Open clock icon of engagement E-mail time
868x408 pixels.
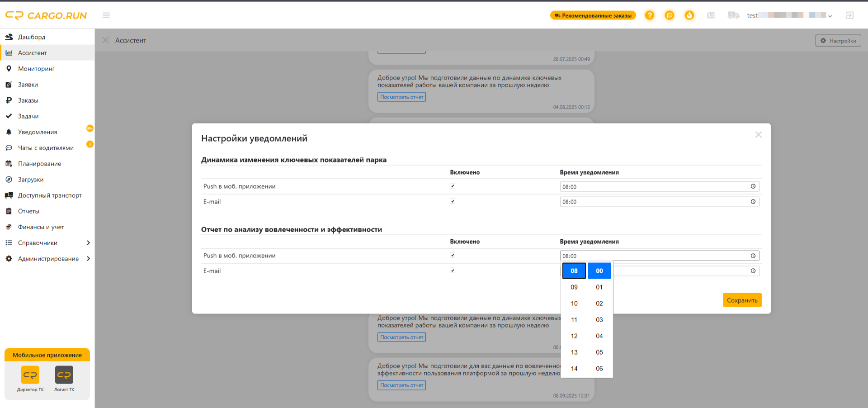[x=753, y=271]
